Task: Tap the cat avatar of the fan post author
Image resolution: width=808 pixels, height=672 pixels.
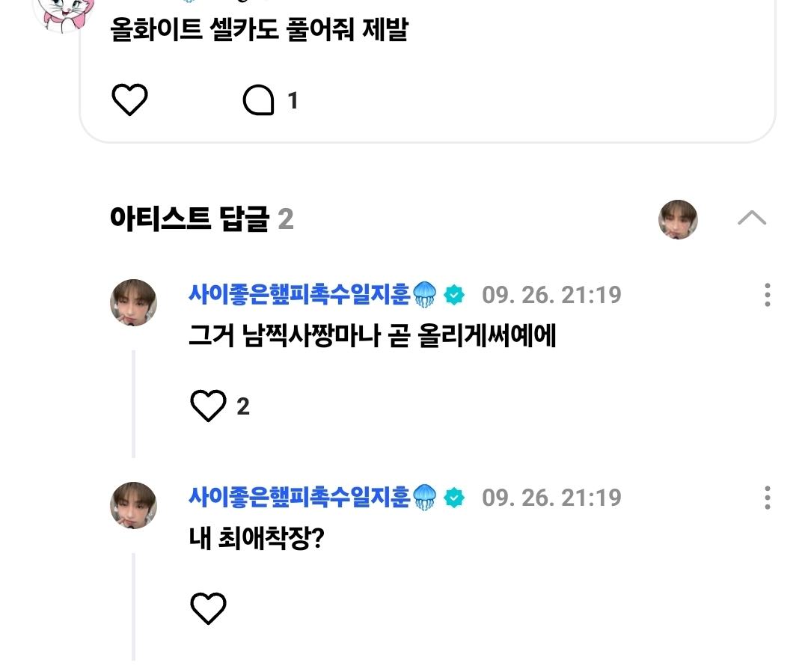Action: pyautogui.click(x=63, y=14)
